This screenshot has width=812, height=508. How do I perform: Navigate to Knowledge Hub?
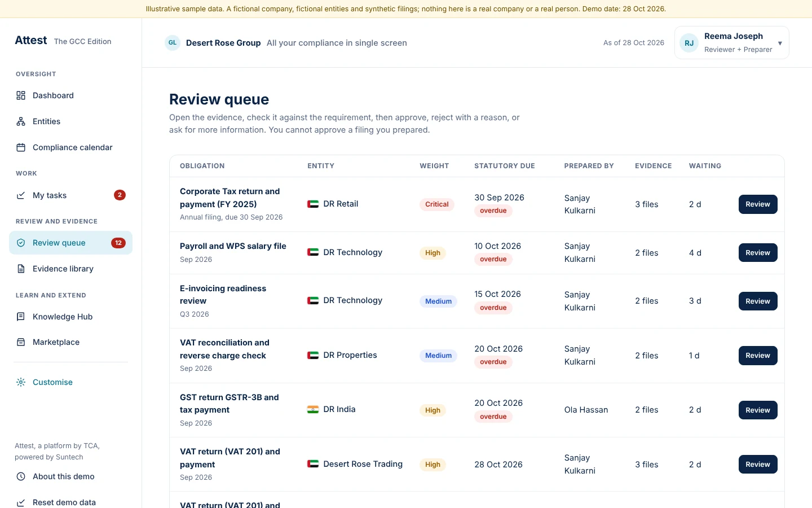click(x=70, y=317)
